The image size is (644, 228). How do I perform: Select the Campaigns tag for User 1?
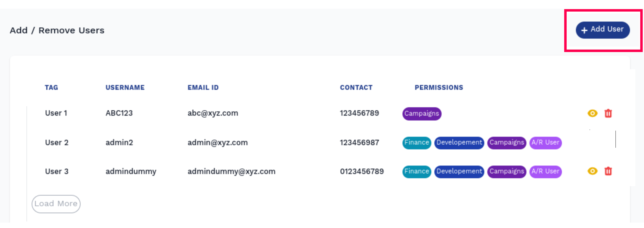[x=422, y=114]
